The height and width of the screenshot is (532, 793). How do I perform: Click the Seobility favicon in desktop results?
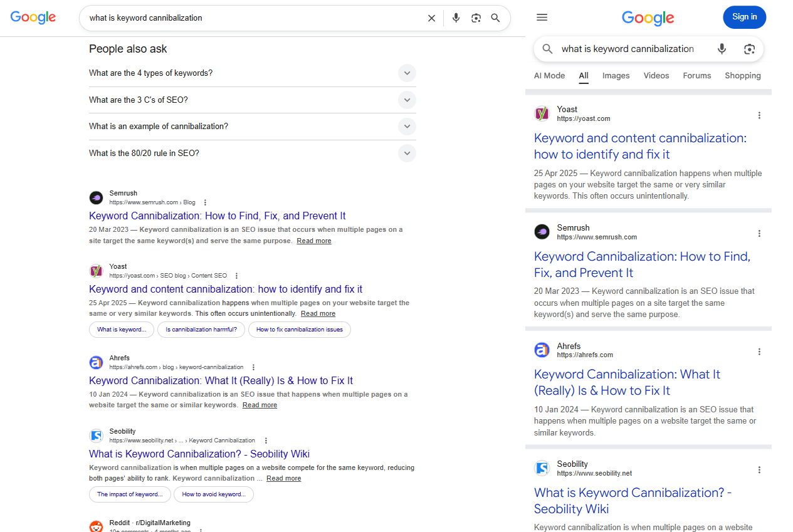point(96,436)
